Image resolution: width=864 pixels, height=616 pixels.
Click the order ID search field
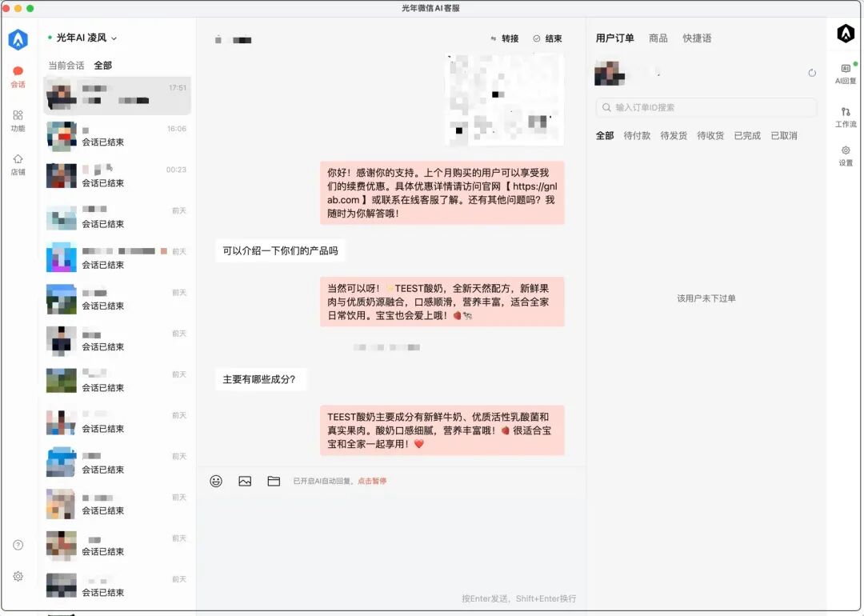pos(706,107)
